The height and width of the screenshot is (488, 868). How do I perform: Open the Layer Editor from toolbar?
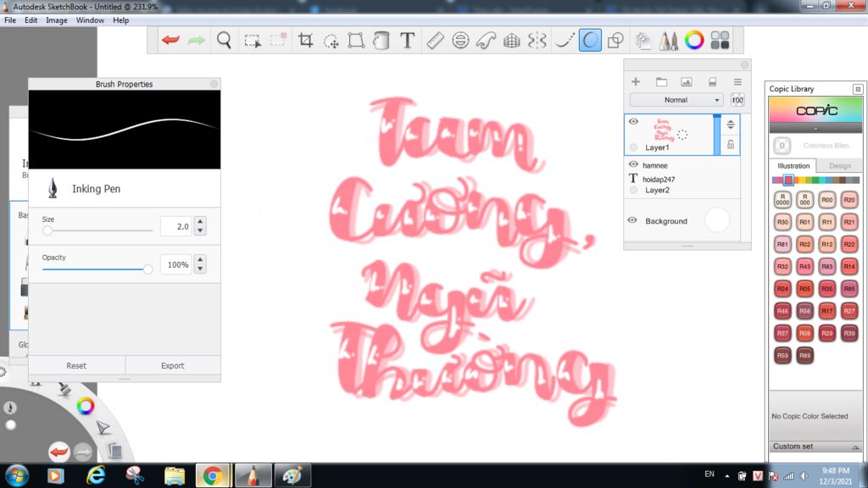[x=643, y=41]
